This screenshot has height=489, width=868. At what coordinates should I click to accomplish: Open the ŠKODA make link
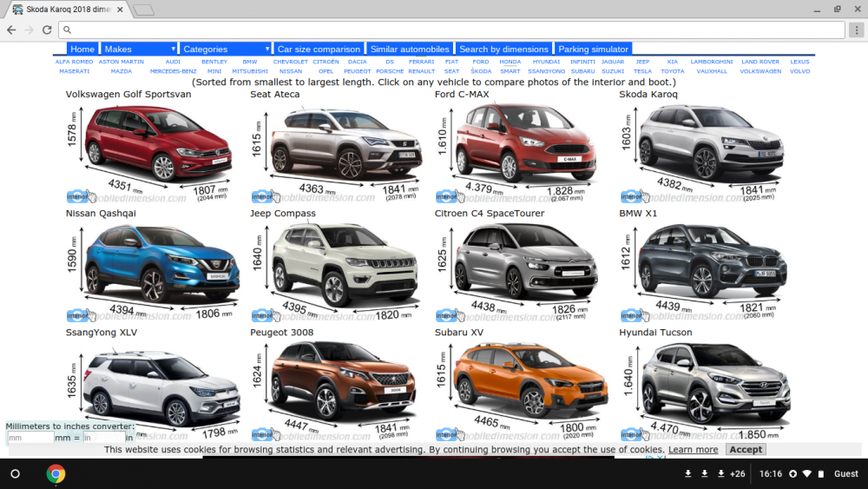pyautogui.click(x=481, y=71)
